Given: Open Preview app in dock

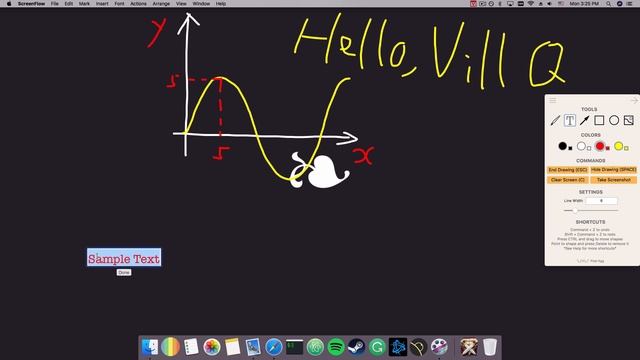Looking at the screenshot, I should coord(253,347).
